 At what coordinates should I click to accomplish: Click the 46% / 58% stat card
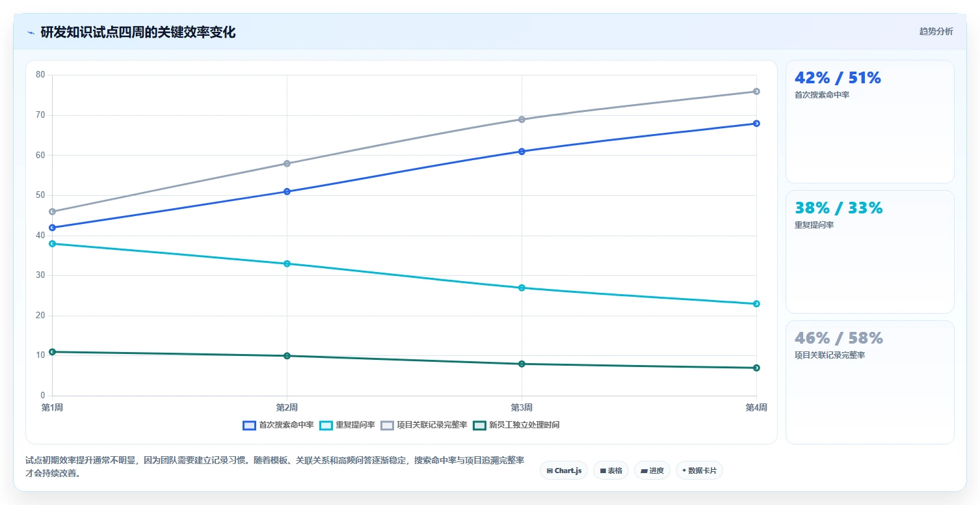click(869, 382)
